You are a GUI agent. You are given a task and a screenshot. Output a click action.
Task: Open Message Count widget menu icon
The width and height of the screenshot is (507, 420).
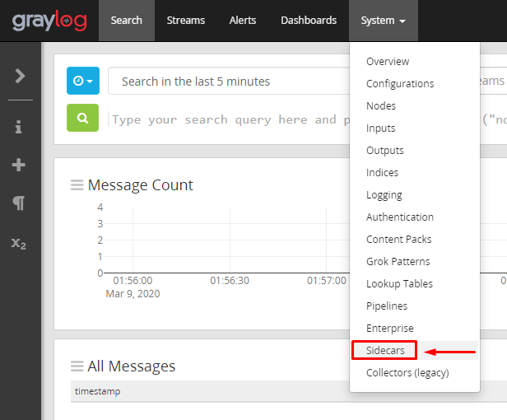click(x=77, y=185)
